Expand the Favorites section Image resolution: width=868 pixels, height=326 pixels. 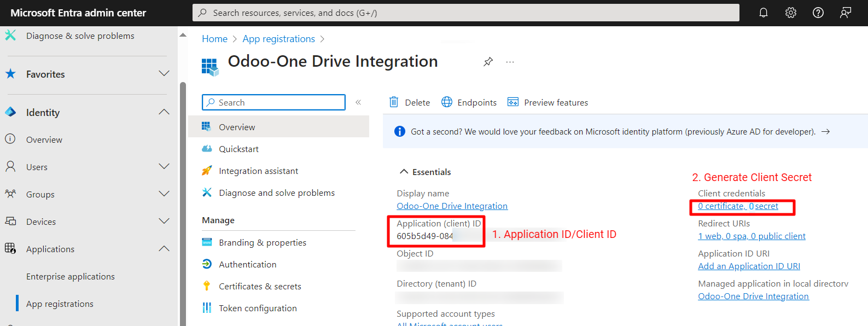164,74
